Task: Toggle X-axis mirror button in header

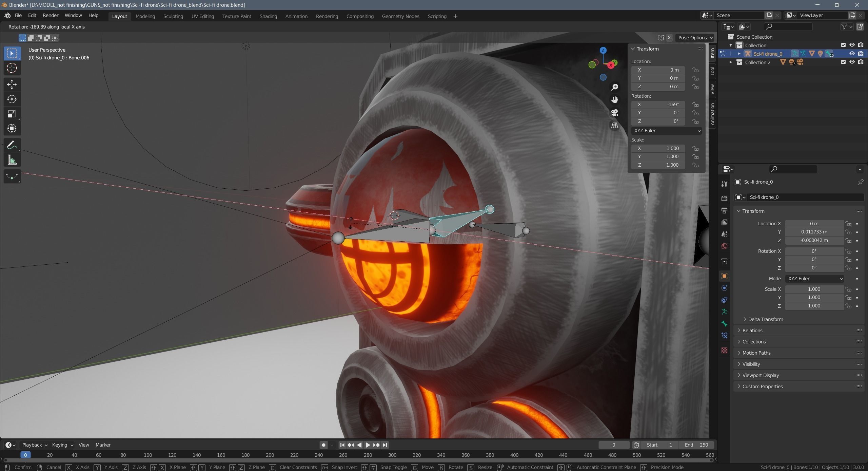Action: 669,38
